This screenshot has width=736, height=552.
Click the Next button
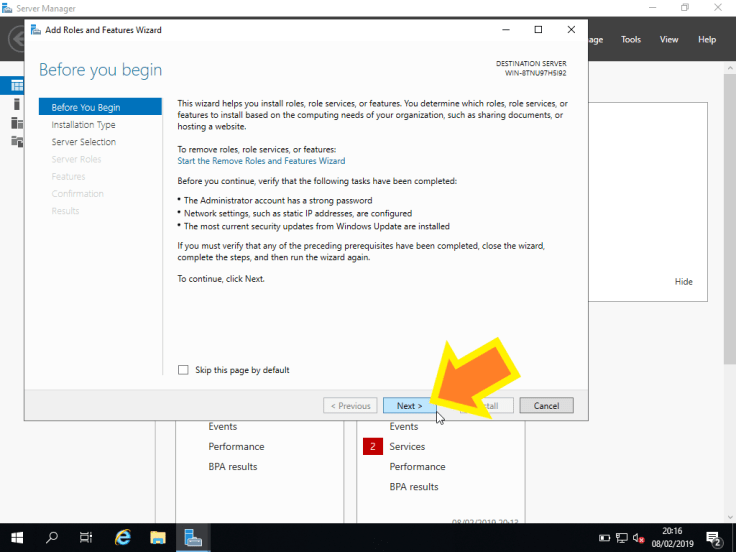point(409,406)
